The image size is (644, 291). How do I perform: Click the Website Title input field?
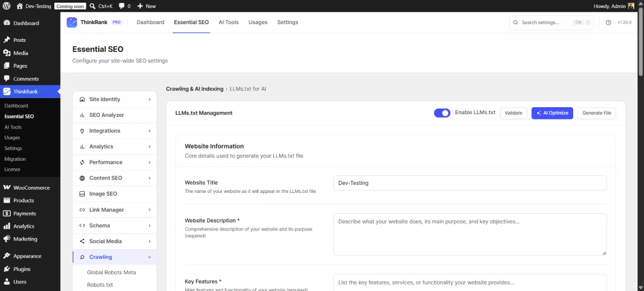click(x=470, y=183)
